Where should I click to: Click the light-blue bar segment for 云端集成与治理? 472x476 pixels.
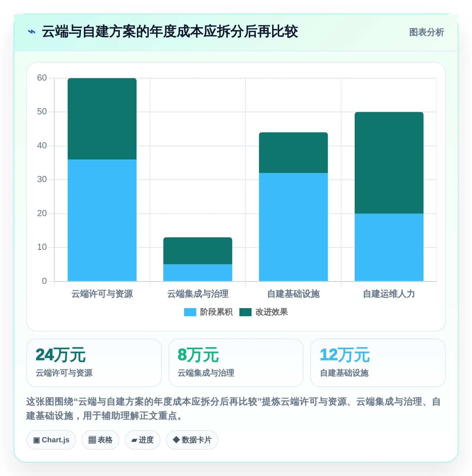(x=198, y=273)
